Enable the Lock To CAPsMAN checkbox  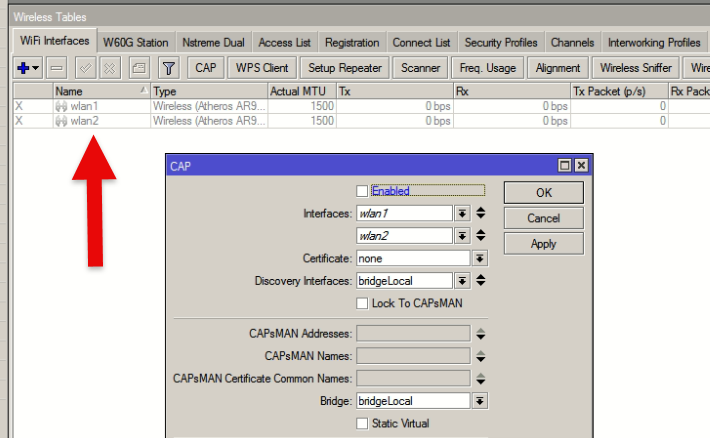362,303
